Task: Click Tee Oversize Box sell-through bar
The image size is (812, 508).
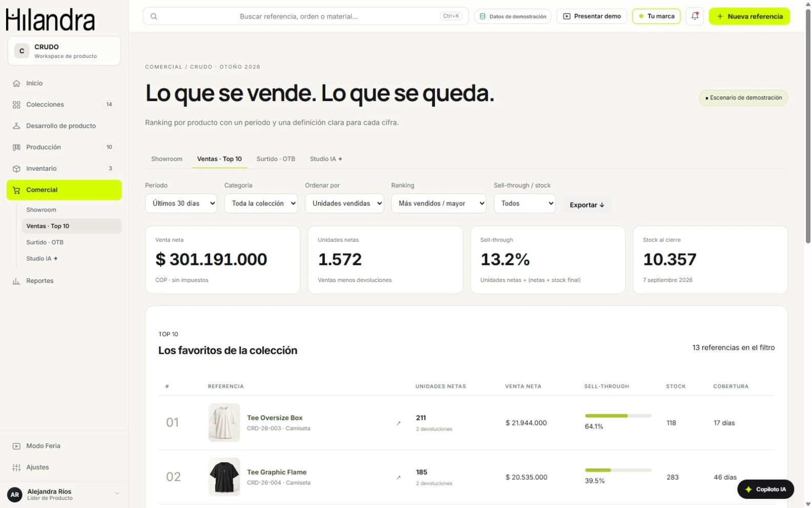Action: tap(618, 416)
